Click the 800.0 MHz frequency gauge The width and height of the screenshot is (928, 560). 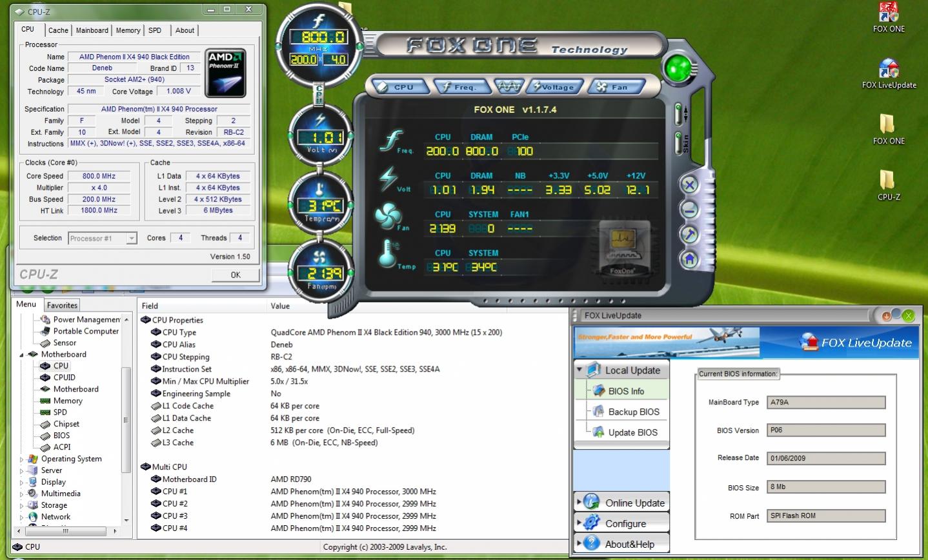tap(319, 45)
